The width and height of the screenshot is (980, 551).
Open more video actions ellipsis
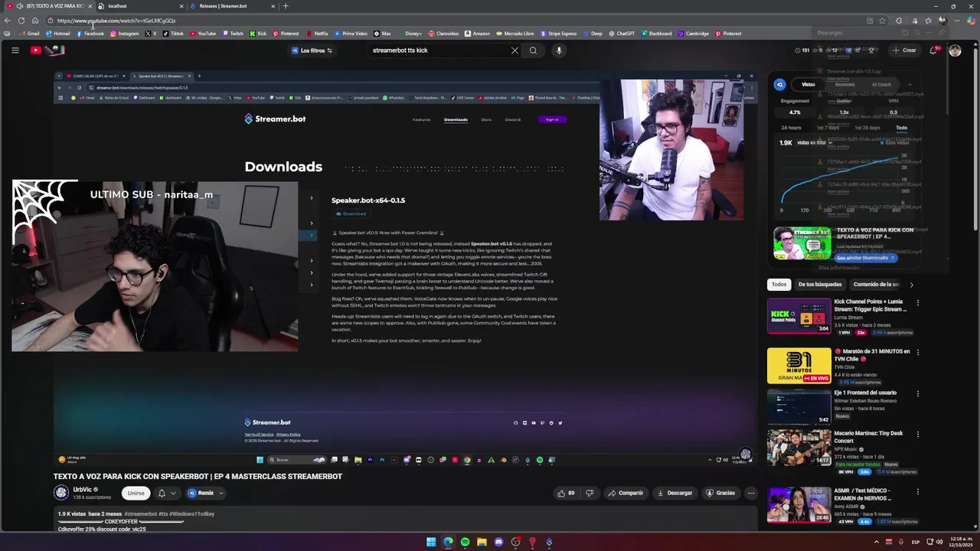pyautogui.click(x=751, y=493)
